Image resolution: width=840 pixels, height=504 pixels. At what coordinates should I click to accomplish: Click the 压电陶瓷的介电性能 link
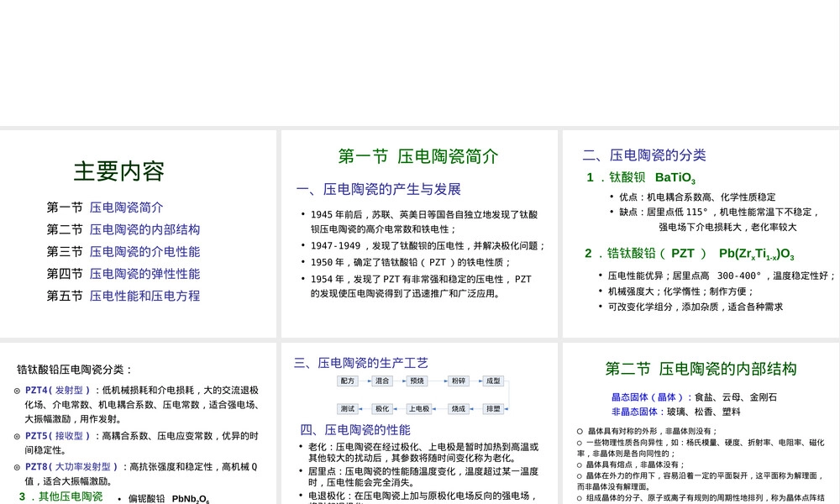pos(144,251)
